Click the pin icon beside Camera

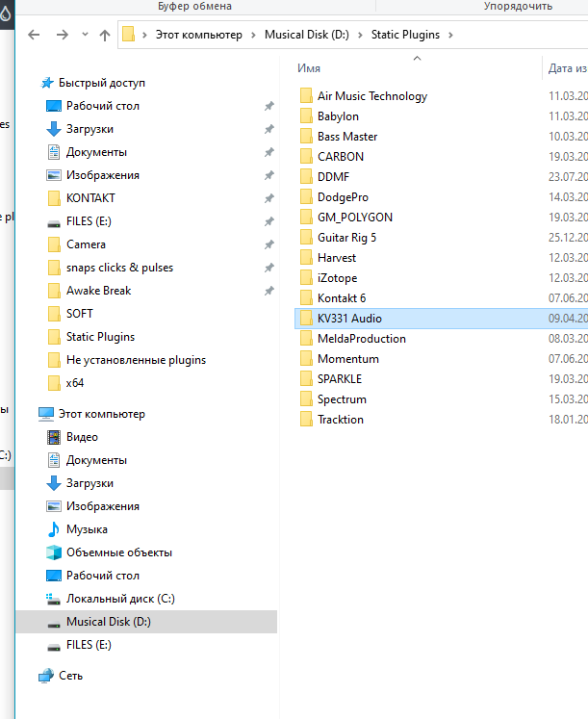[269, 244]
